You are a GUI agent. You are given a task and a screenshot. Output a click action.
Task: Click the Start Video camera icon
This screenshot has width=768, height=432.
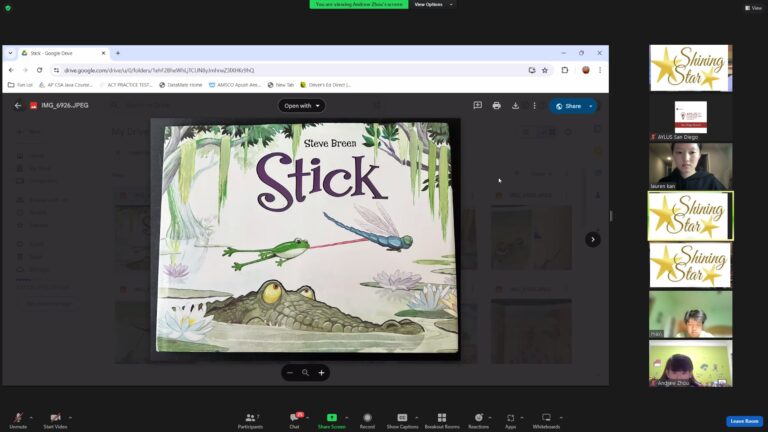point(55,418)
